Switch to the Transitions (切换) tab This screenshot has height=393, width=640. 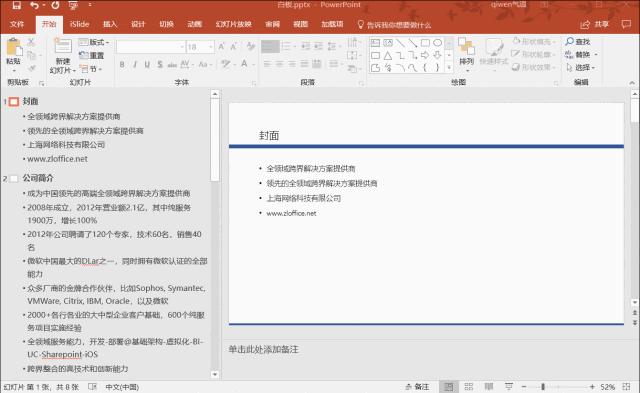click(x=167, y=24)
